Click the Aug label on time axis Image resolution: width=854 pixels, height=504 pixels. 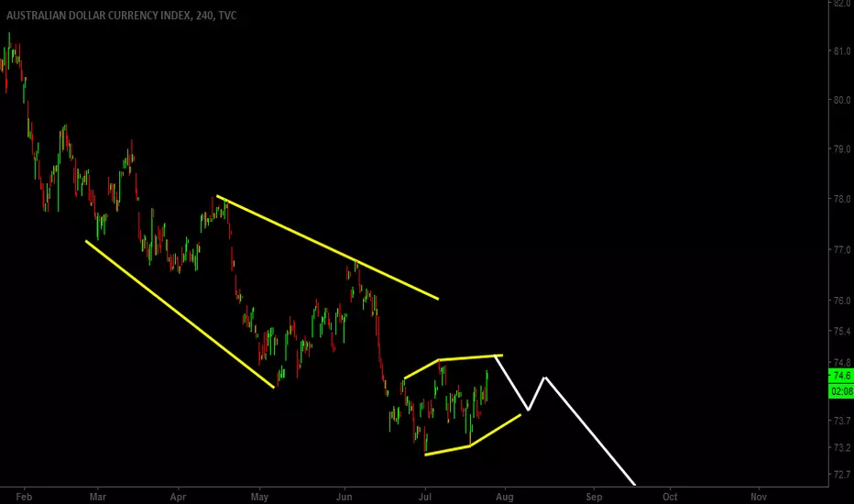tap(504, 497)
